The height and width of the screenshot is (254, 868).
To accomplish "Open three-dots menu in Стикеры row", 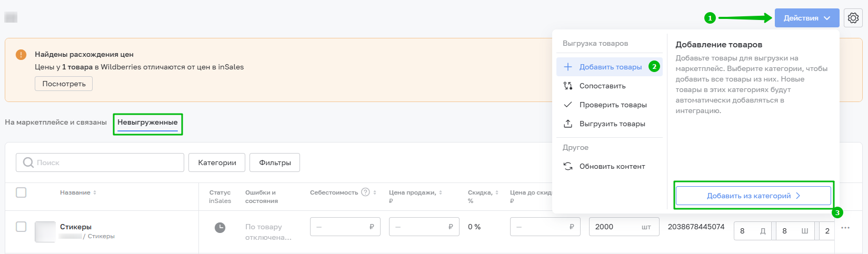I will pos(845,228).
